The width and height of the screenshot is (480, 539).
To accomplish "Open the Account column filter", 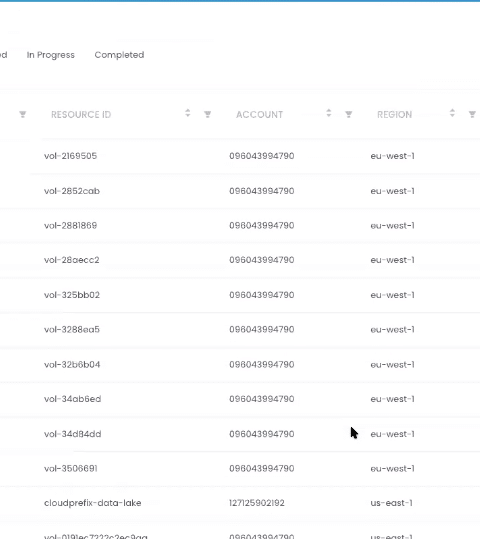I will pos(348,114).
